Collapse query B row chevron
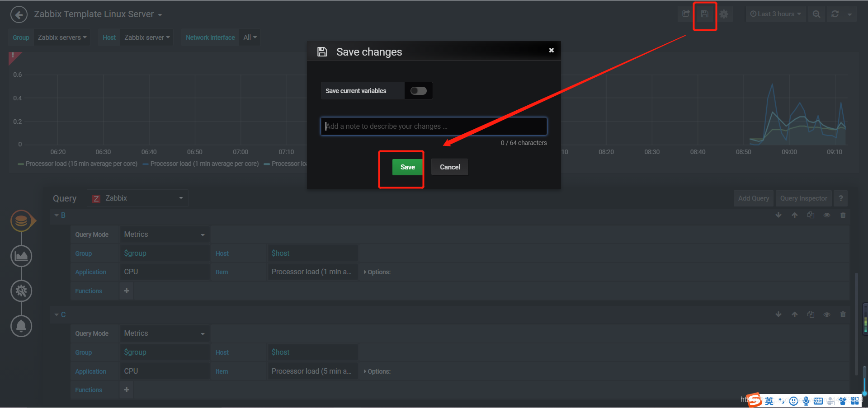The image size is (868, 408). coord(57,215)
